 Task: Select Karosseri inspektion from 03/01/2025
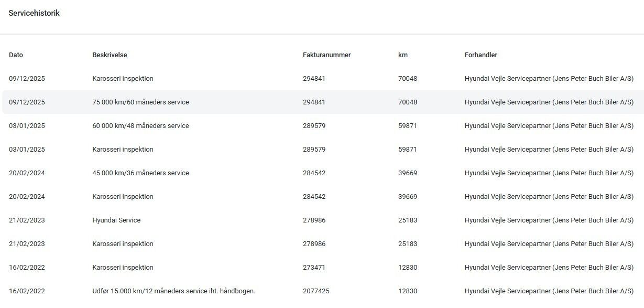pyautogui.click(x=123, y=150)
